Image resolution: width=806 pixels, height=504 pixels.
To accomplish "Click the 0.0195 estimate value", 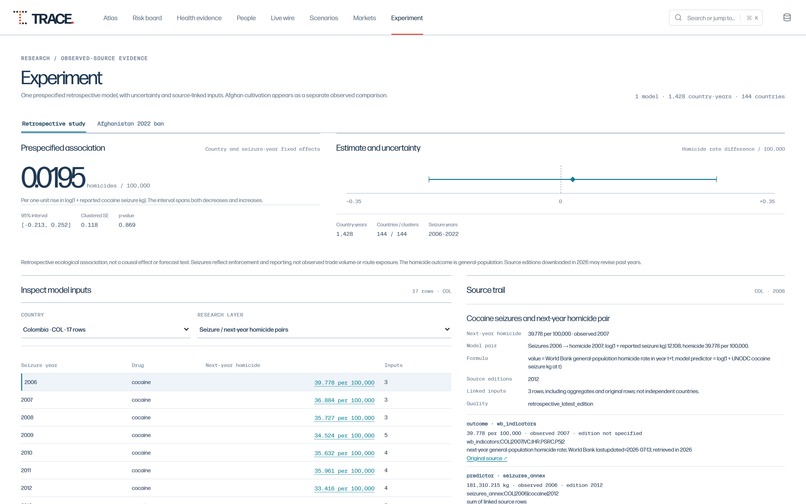I will [x=53, y=177].
